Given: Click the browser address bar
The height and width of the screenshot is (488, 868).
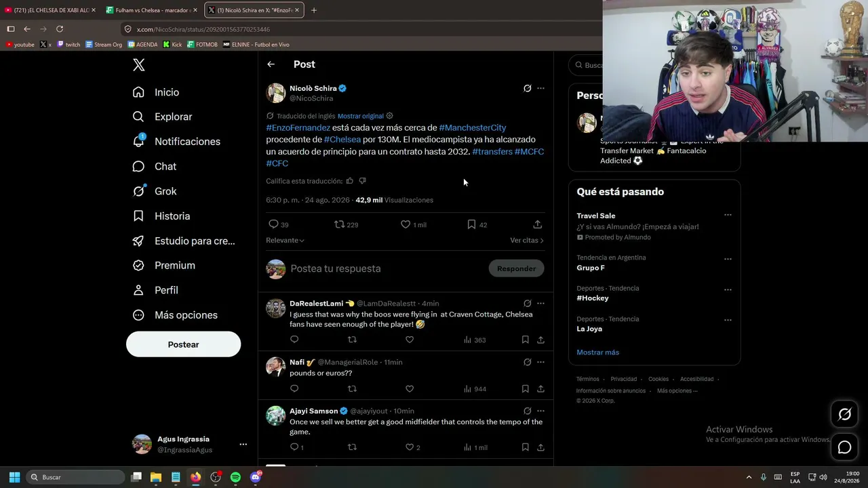Looking at the screenshot, I should pyautogui.click(x=359, y=29).
